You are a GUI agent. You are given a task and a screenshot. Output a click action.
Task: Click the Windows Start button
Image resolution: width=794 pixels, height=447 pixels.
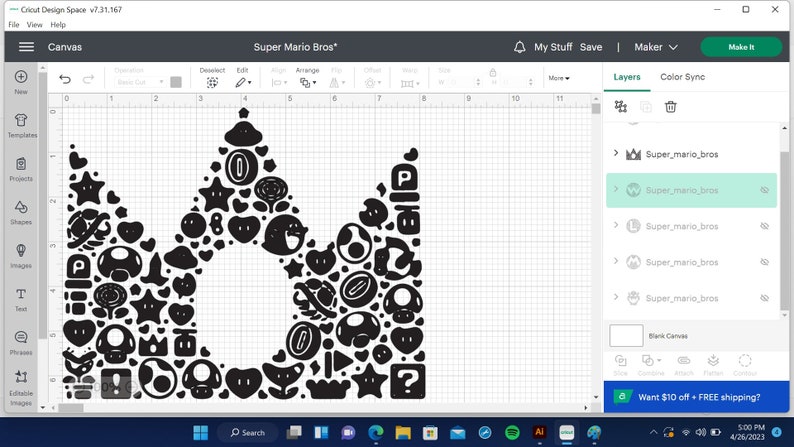point(201,432)
